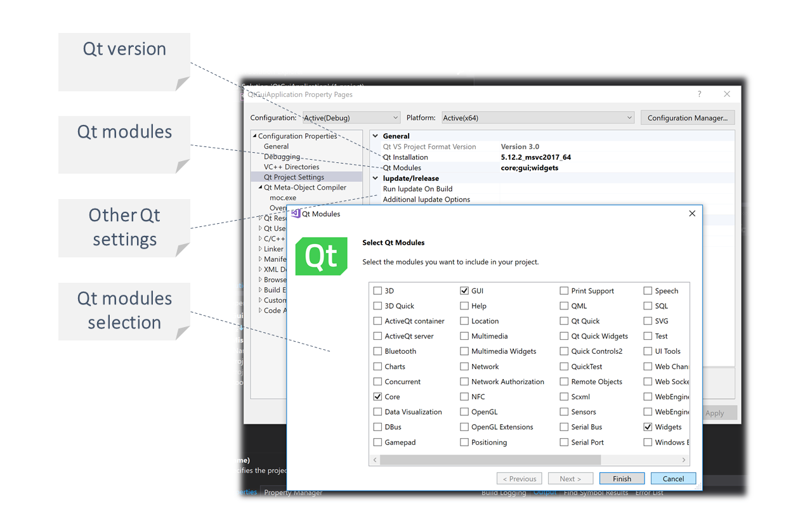812x530 pixels.
Task: Click the Finish button
Action: tap(622, 479)
